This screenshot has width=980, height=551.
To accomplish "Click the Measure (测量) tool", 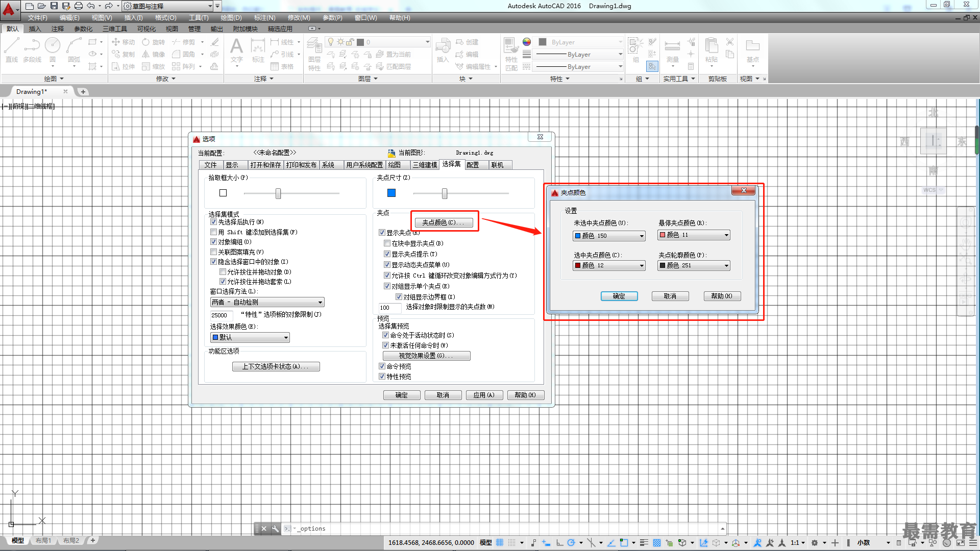I will coord(672,51).
